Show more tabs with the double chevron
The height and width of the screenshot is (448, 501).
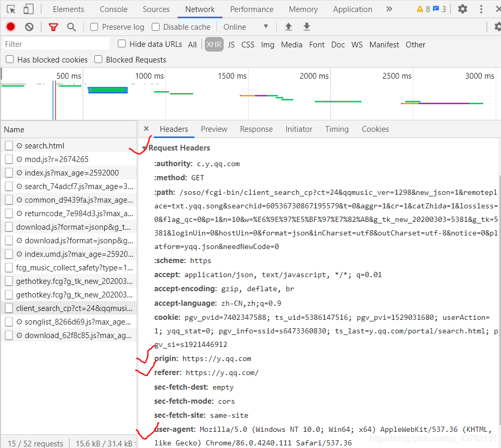pyautogui.click(x=389, y=9)
